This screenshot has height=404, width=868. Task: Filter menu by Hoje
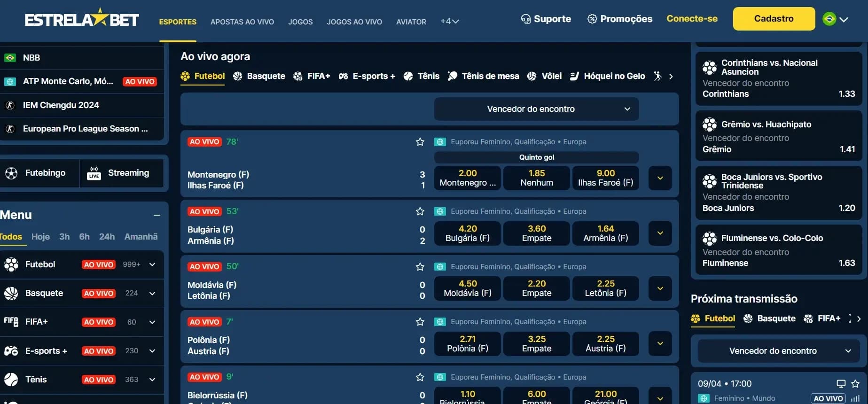(40, 237)
